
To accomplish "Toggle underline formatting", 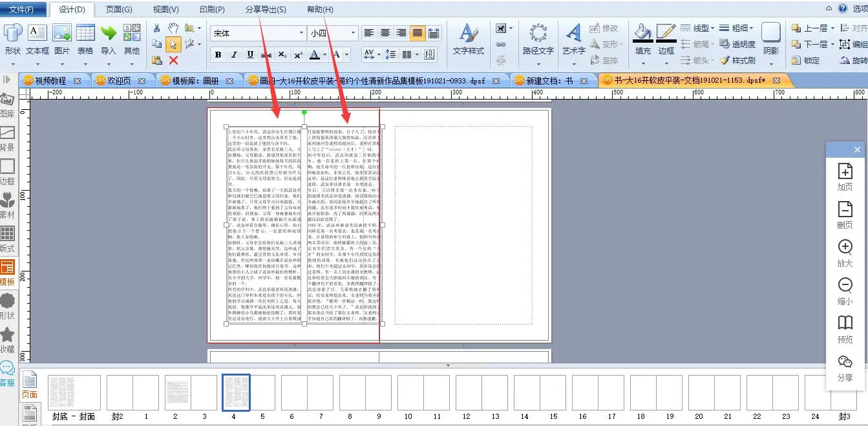I will pyautogui.click(x=250, y=55).
